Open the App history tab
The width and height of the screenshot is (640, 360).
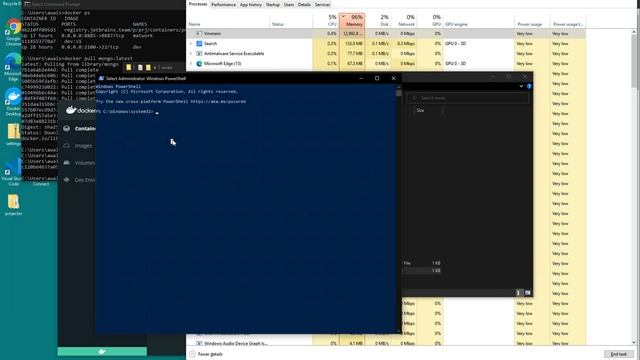click(x=251, y=4)
